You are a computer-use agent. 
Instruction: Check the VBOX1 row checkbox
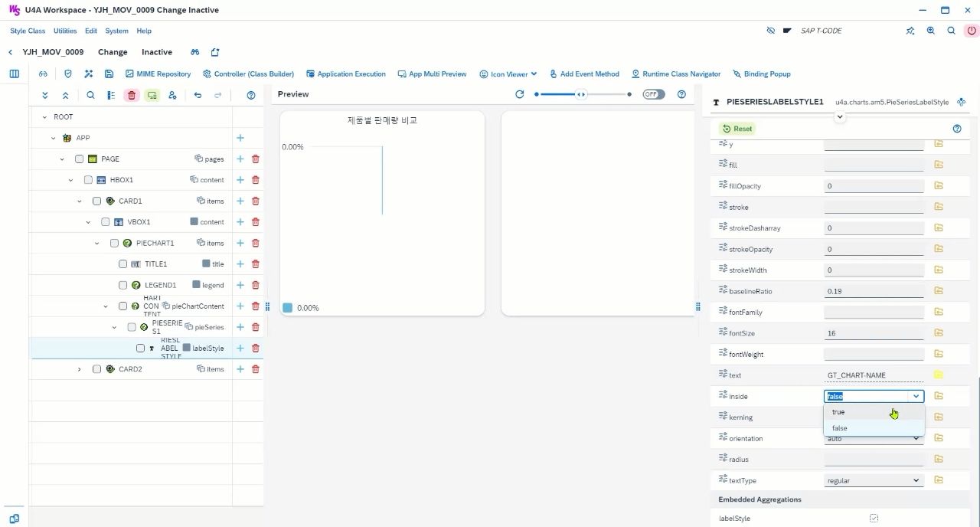click(x=106, y=222)
